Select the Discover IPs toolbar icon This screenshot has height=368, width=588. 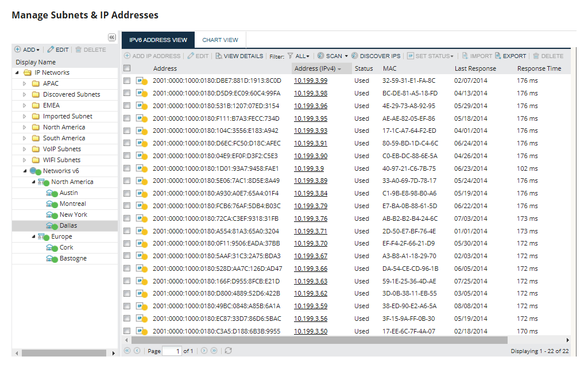[376, 56]
